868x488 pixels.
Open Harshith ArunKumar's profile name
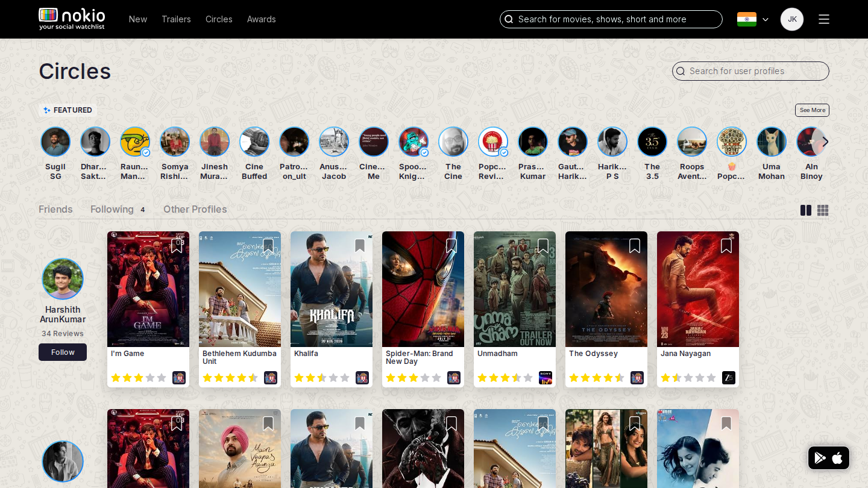tap(63, 314)
